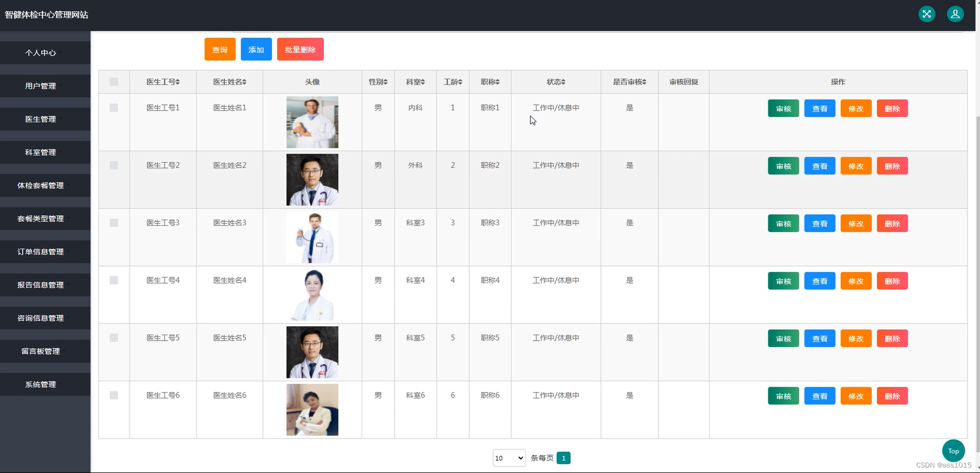Click the orange 查询 button

220,49
